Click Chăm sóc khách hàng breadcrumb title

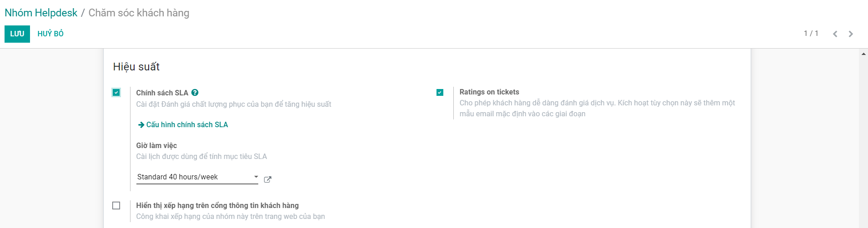(x=139, y=13)
